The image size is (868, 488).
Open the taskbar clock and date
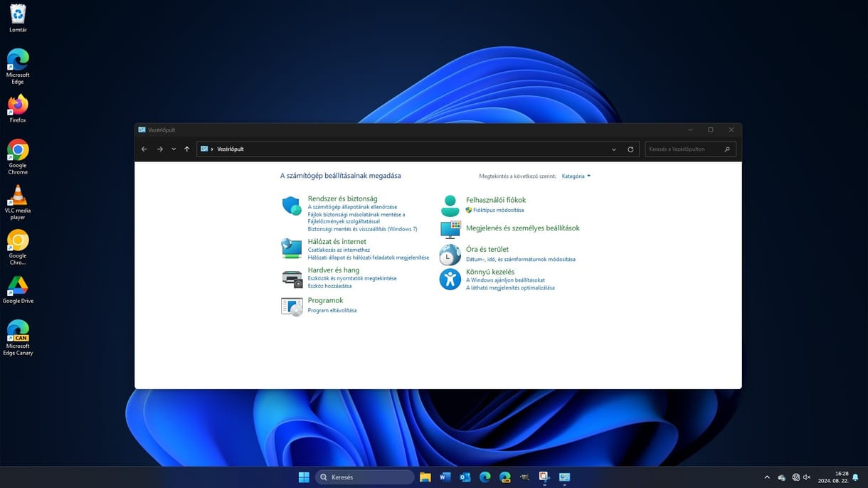tap(833, 477)
